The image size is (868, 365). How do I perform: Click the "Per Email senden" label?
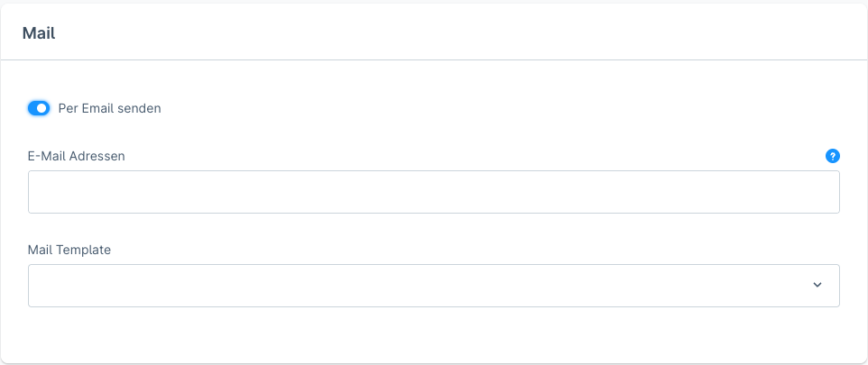pyautogui.click(x=109, y=108)
